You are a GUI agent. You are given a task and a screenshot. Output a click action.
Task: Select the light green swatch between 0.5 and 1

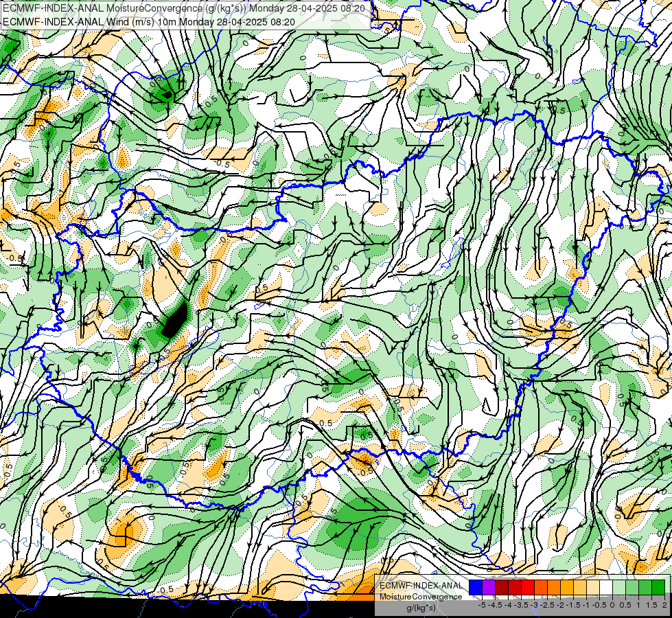[x=632, y=588]
